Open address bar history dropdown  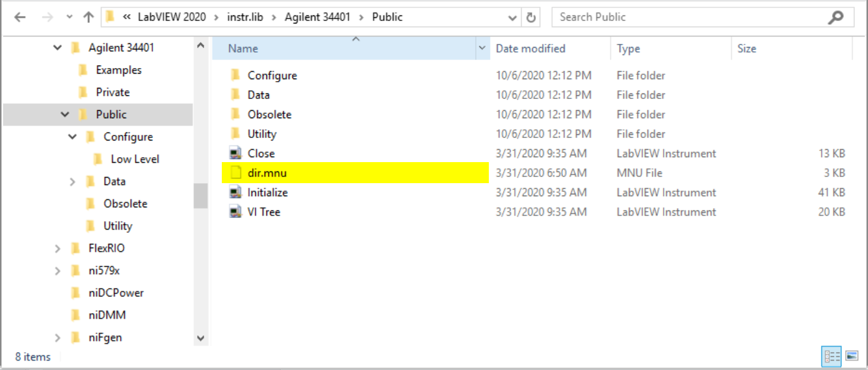(512, 18)
